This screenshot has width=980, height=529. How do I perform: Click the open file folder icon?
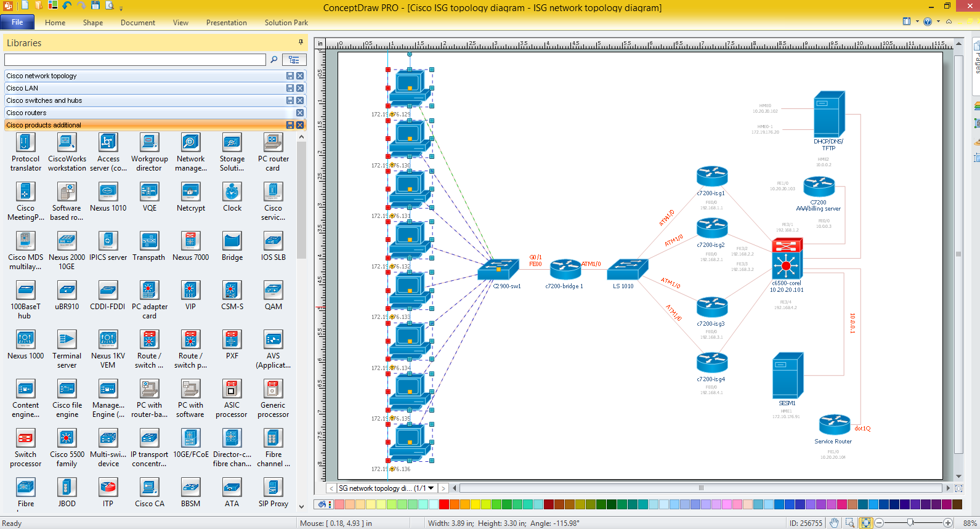[x=39, y=6]
